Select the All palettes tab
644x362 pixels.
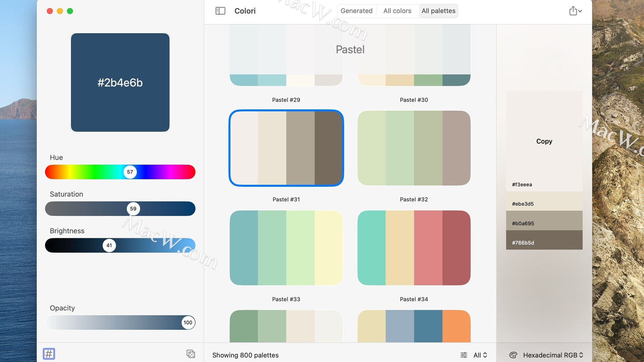[x=438, y=11]
